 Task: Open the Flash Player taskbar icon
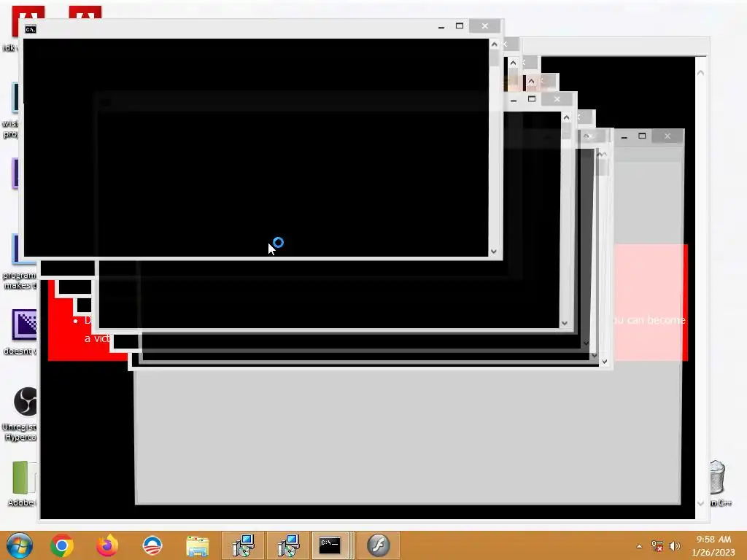pyautogui.click(x=379, y=545)
